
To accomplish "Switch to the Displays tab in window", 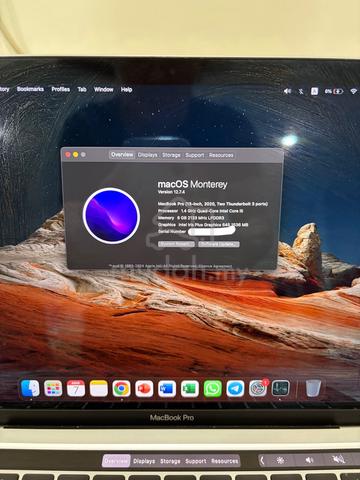I will (147, 155).
